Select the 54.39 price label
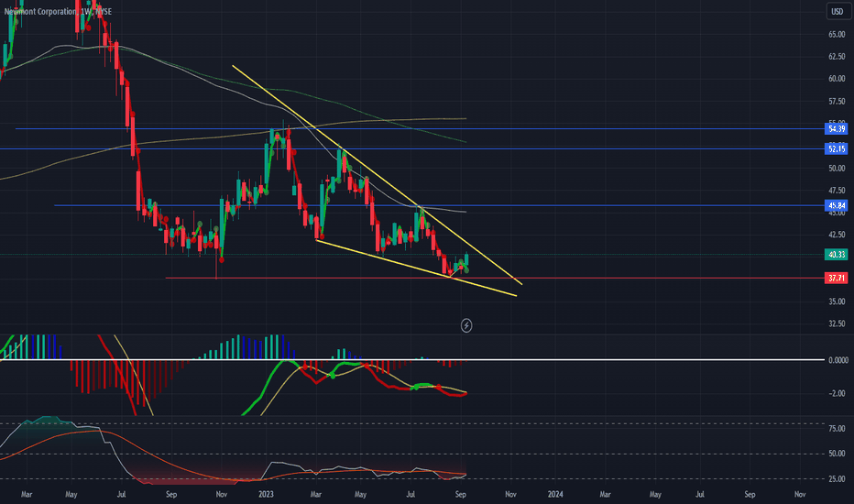Viewport: 854px width, 504px height. pos(836,129)
